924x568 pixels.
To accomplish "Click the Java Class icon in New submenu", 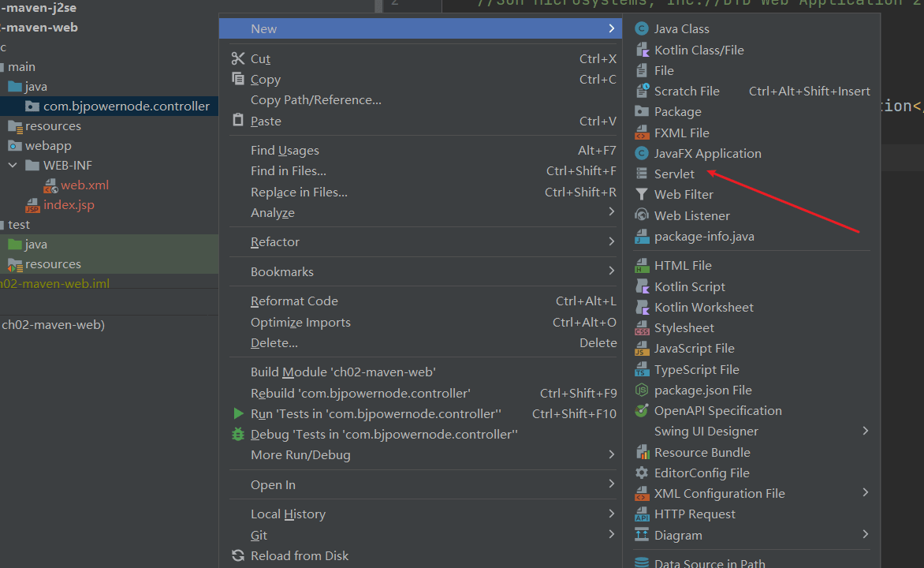I will point(642,28).
